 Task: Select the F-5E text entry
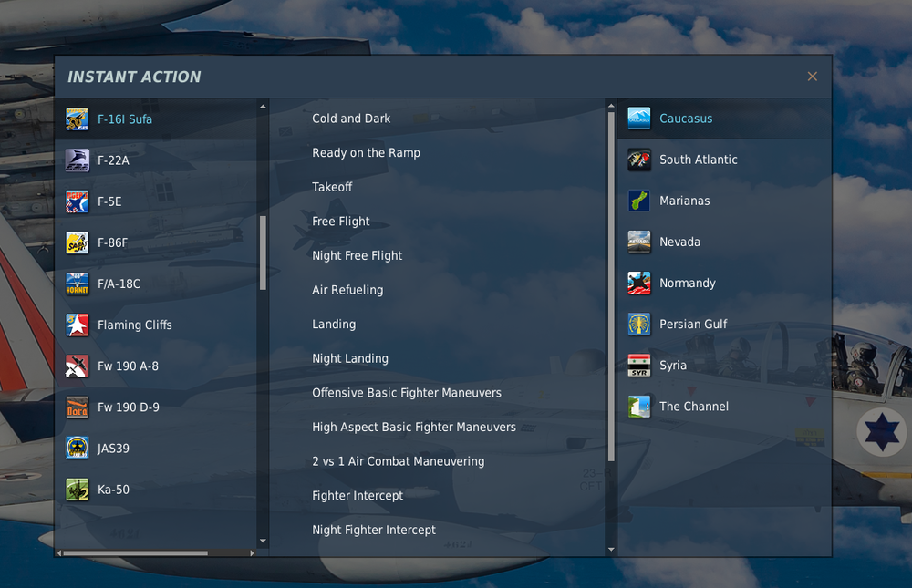(109, 201)
